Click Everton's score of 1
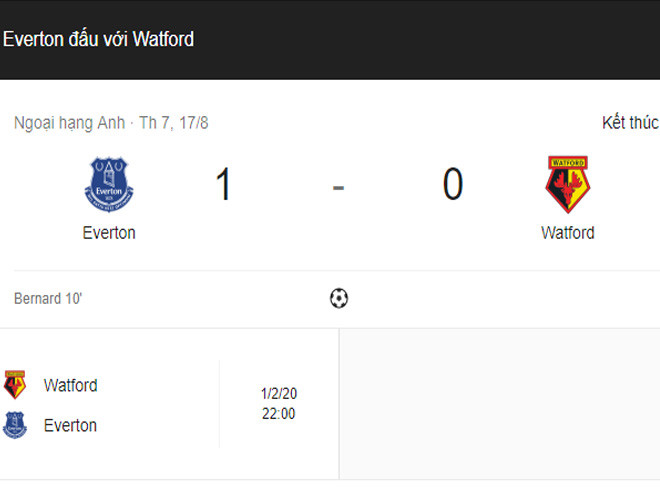 tap(223, 185)
